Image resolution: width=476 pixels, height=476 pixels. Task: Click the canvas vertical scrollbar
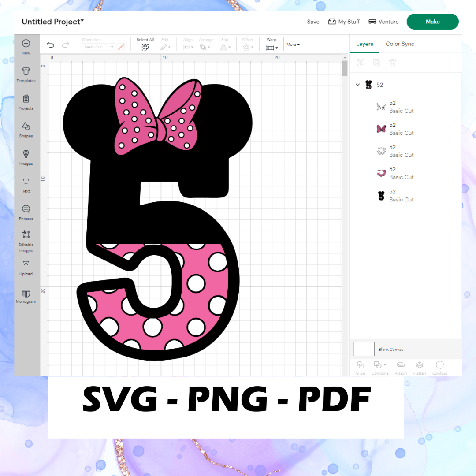point(345,68)
